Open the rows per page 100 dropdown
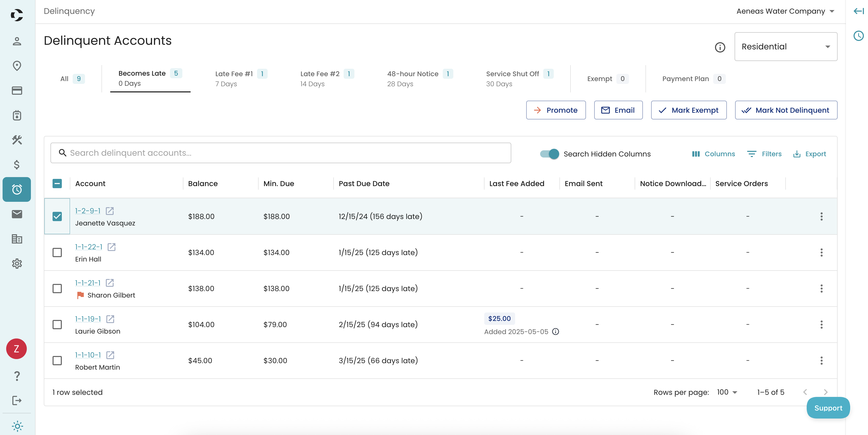The width and height of the screenshot is (868, 435). 727,392
